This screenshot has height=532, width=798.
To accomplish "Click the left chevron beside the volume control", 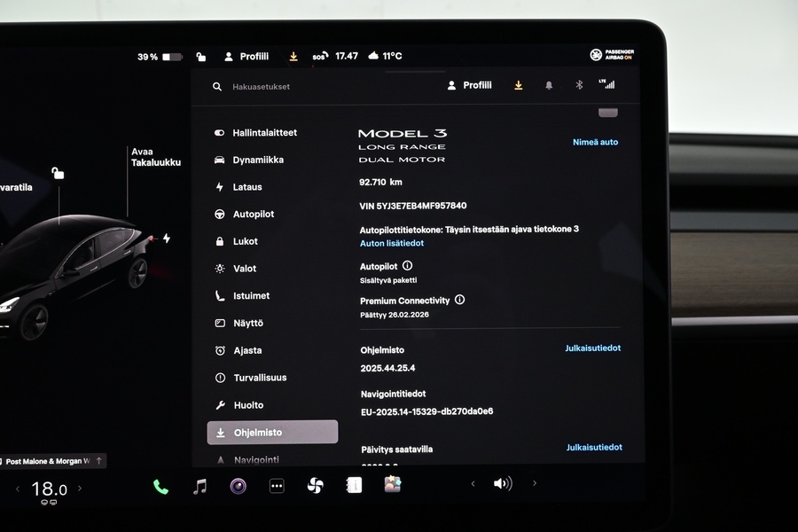I will tap(473, 484).
